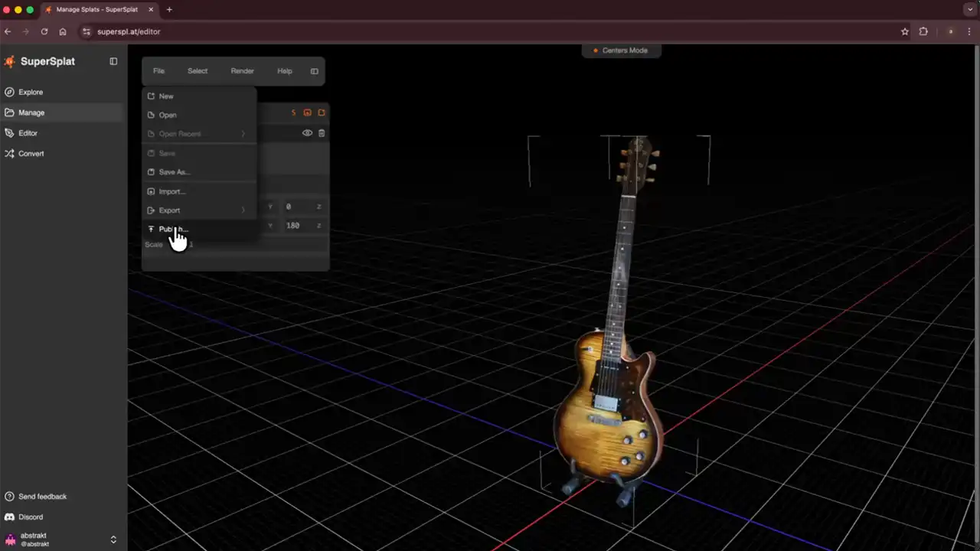Screen dimensions: 980x551
Task: Click the Convert shuffle icon
Action: pyautogui.click(x=10, y=154)
